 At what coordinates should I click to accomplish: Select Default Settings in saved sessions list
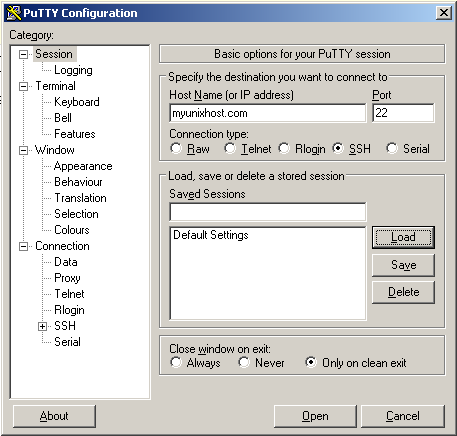point(211,235)
